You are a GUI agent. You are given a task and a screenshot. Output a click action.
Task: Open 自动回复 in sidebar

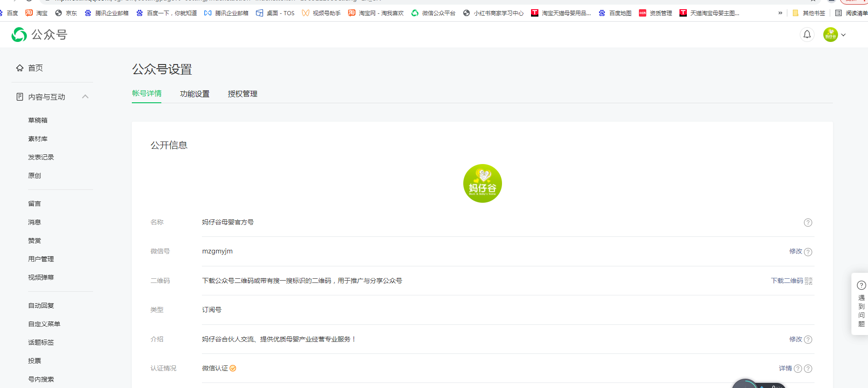pos(41,306)
